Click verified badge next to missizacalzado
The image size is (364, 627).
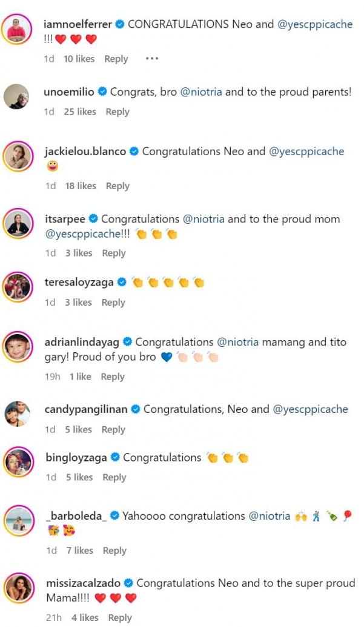[x=128, y=583]
